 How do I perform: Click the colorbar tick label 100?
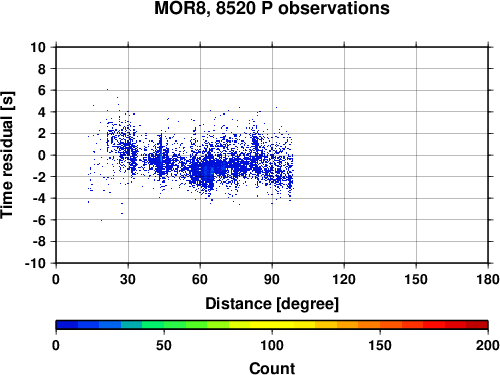(272, 345)
